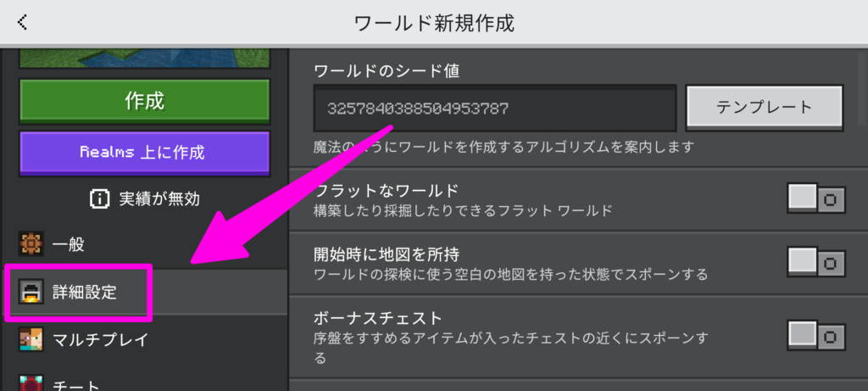The image size is (868, 391).
Task: Click the マルチプレイ character face icon
Action: [31, 339]
